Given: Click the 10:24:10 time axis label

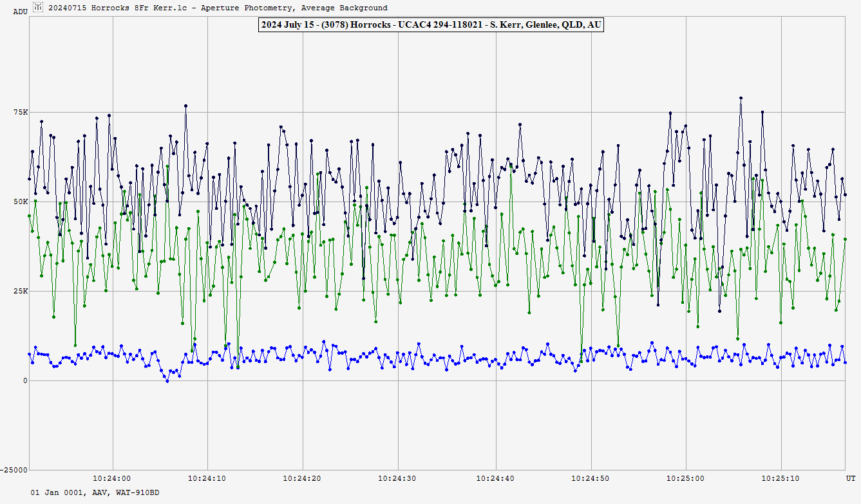Looking at the screenshot, I should point(207,478).
